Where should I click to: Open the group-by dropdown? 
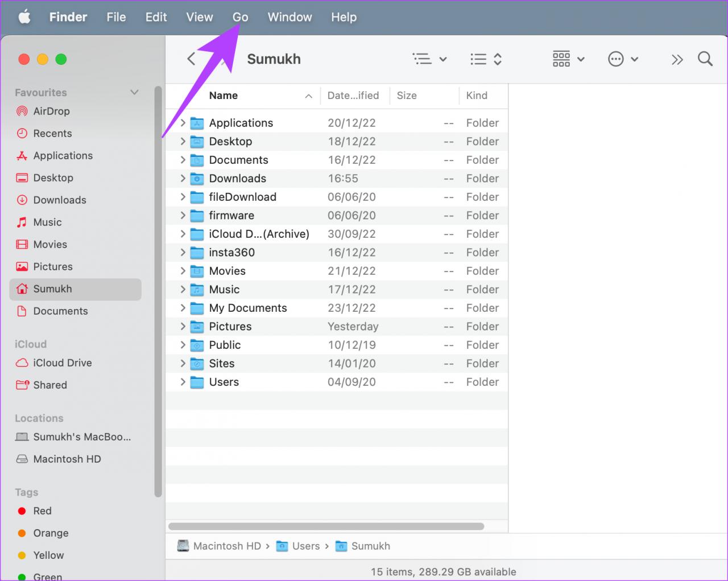click(x=569, y=59)
